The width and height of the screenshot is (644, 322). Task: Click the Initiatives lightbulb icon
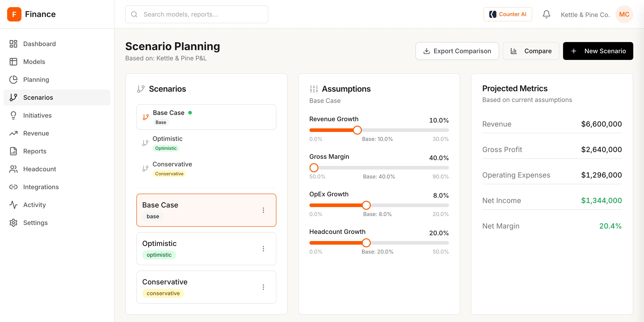[13, 115]
